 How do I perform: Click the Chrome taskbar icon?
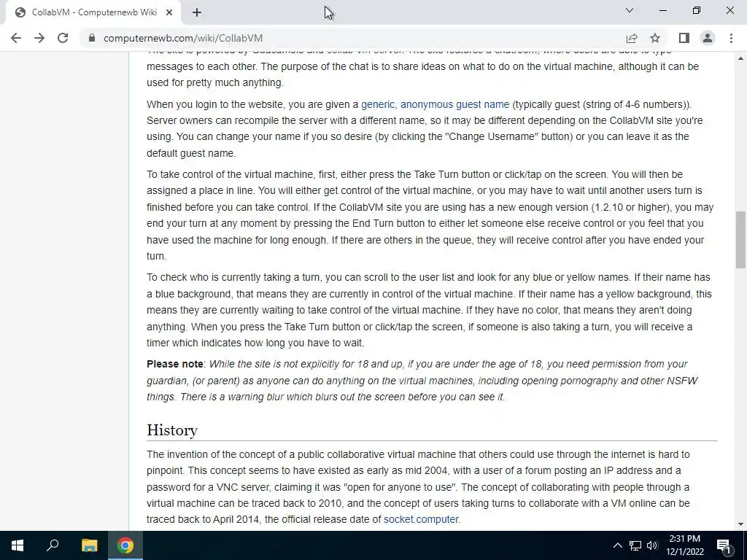(125, 545)
